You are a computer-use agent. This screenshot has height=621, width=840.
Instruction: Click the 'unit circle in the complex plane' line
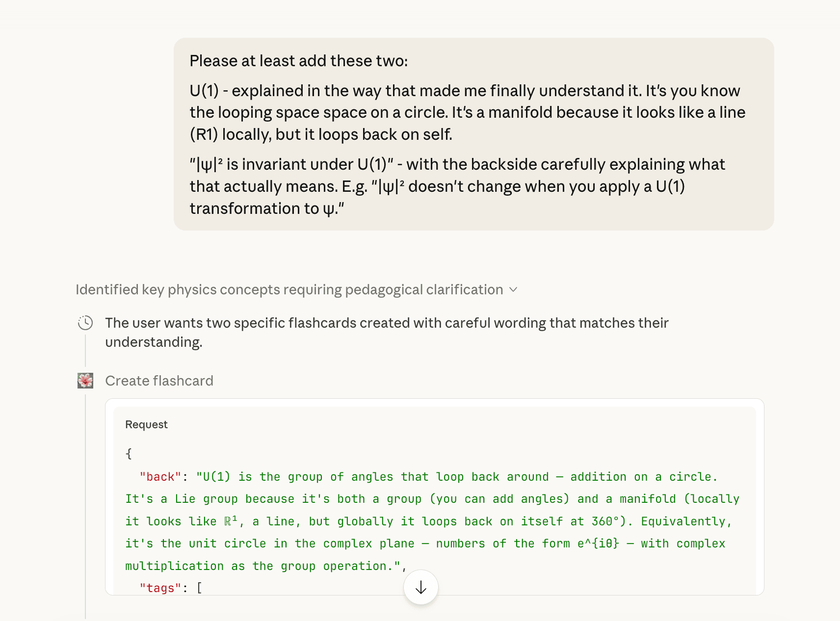tap(425, 543)
